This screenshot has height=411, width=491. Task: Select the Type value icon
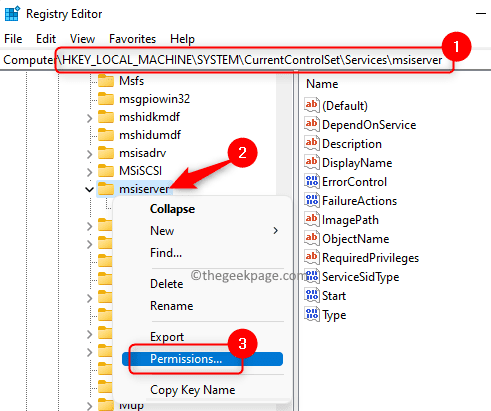312,315
